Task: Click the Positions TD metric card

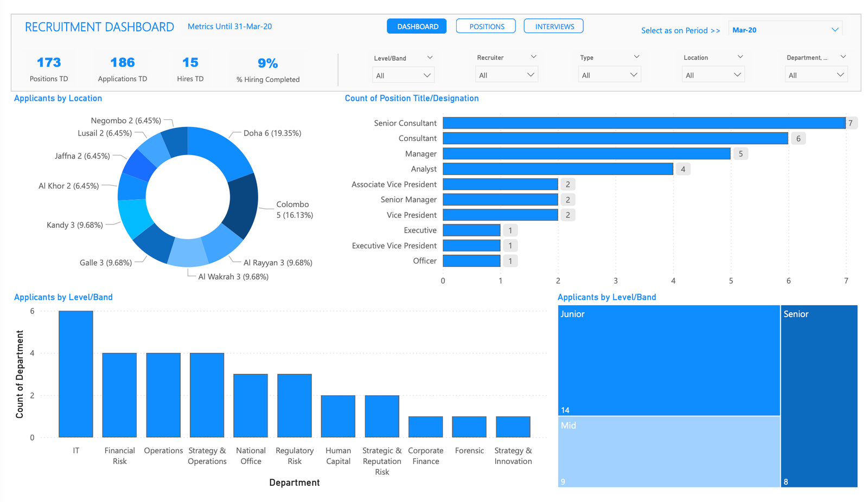Action: point(49,68)
